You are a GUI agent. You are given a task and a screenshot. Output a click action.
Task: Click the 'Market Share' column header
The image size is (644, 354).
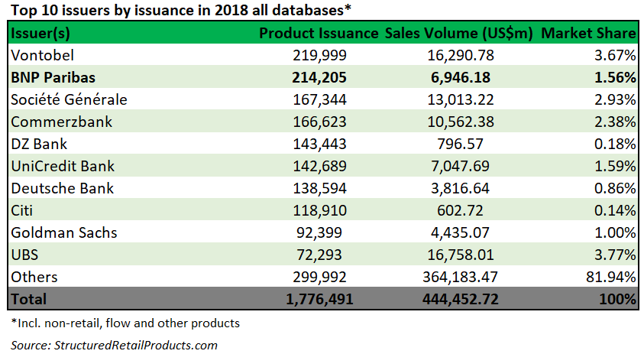588,34
